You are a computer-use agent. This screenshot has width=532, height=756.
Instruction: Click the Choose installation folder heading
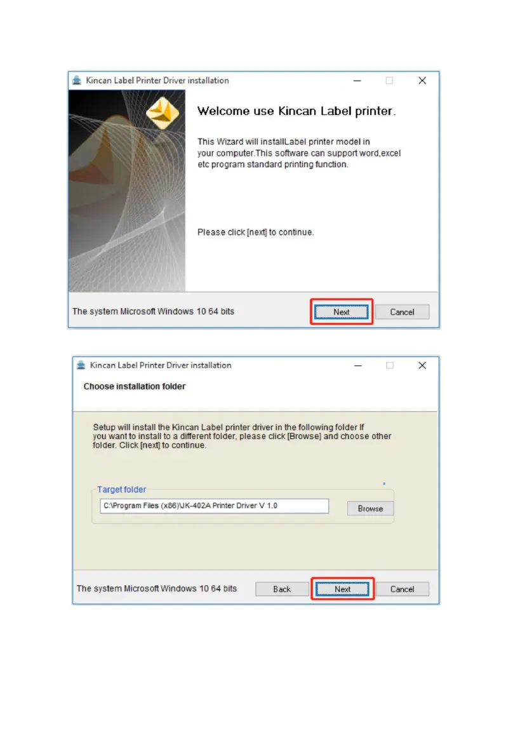(x=135, y=386)
